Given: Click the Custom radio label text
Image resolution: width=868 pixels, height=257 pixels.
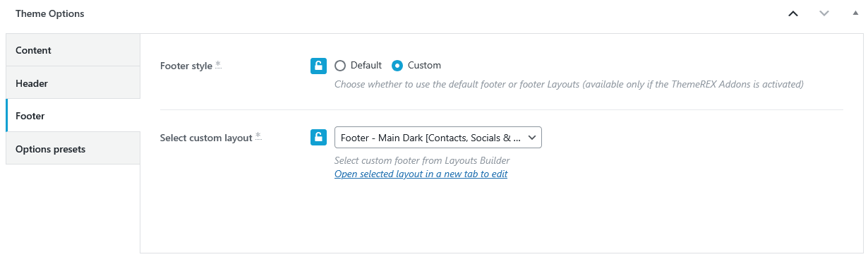Looking at the screenshot, I should [424, 66].
